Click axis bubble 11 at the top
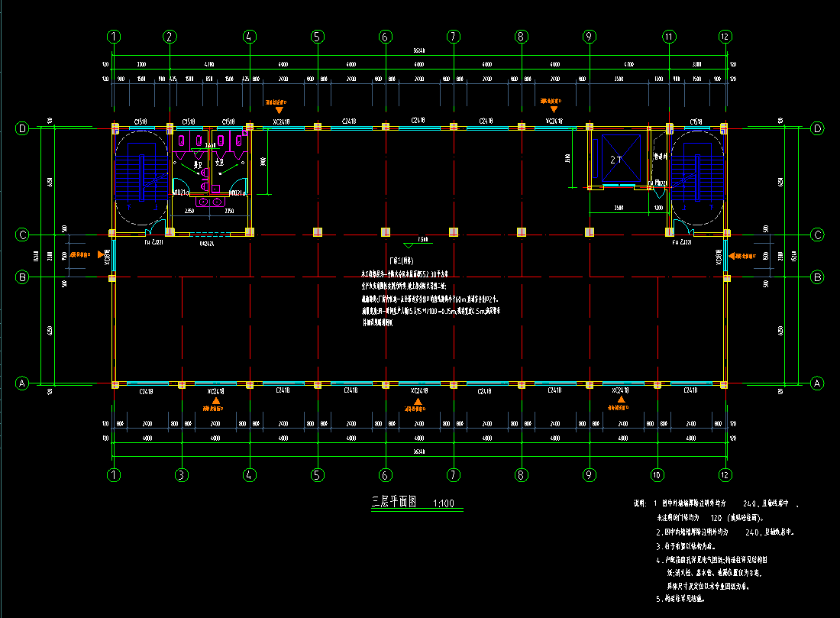The height and width of the screenshot is (618, 840). tap(670, 36)
